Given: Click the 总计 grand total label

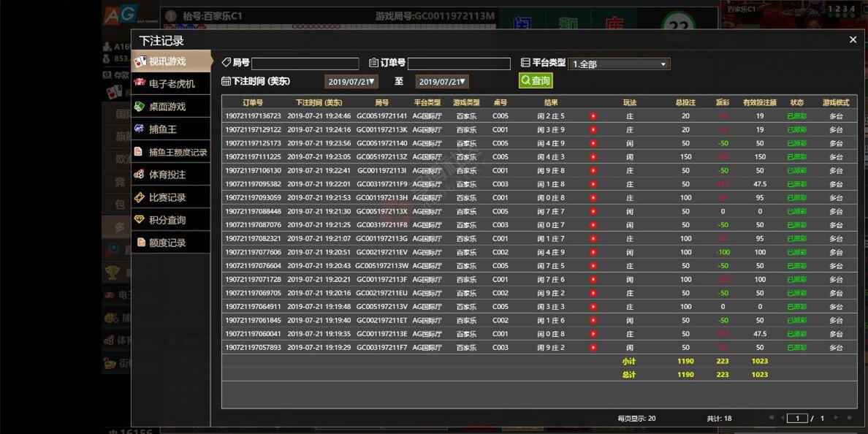Looking at the screenshot, I should point(629,374).
